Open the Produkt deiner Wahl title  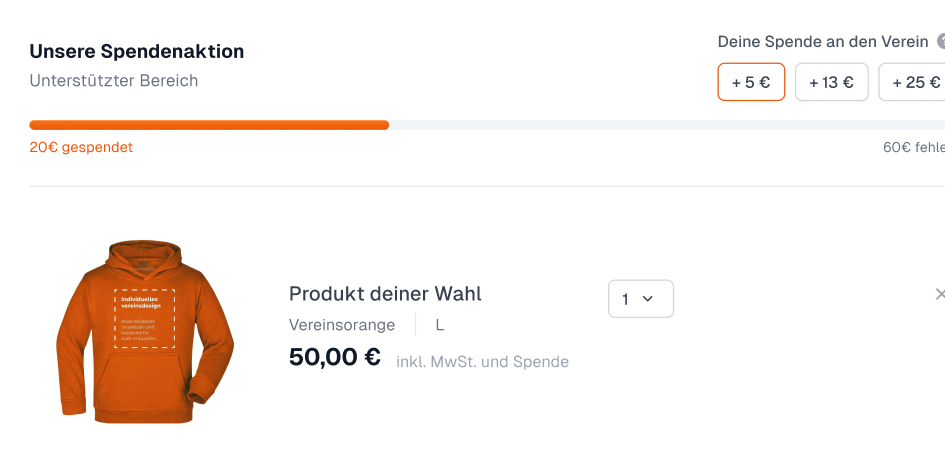(x=385, y=294)
